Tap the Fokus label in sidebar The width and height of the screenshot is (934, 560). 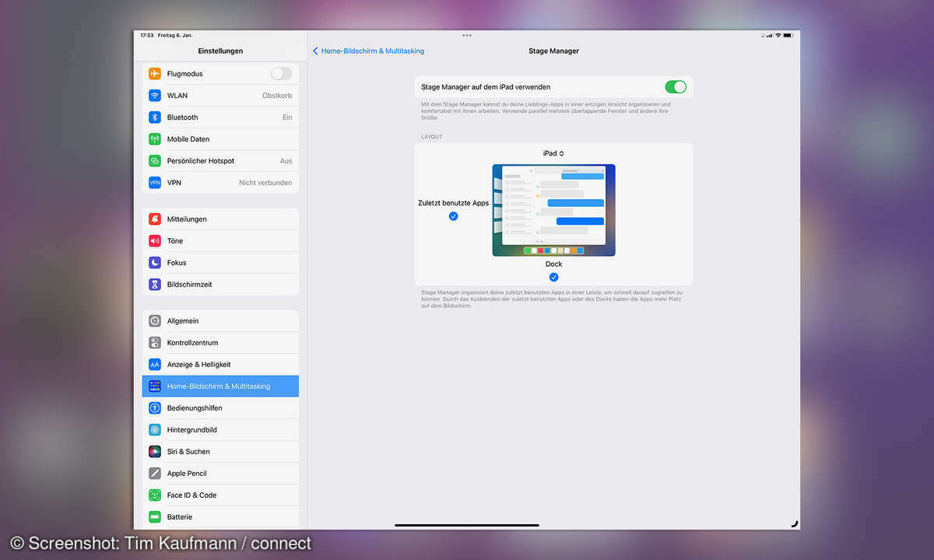[x=177, y=263]
